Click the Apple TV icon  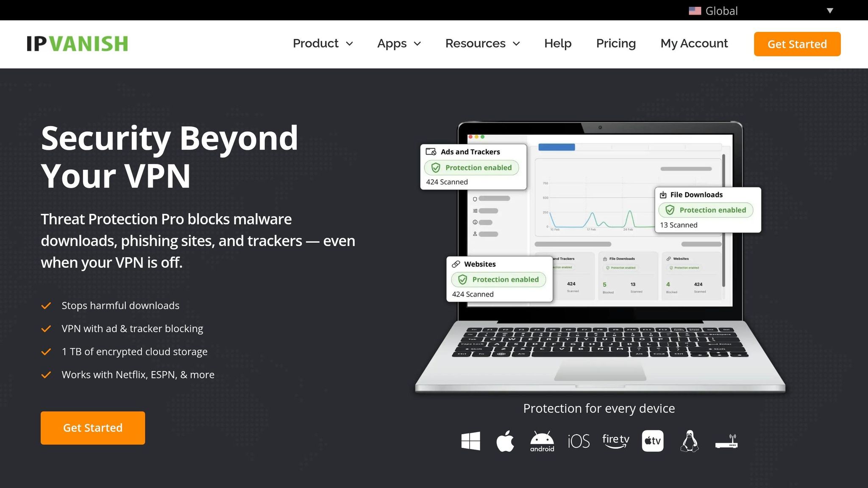tap(652, 441)
